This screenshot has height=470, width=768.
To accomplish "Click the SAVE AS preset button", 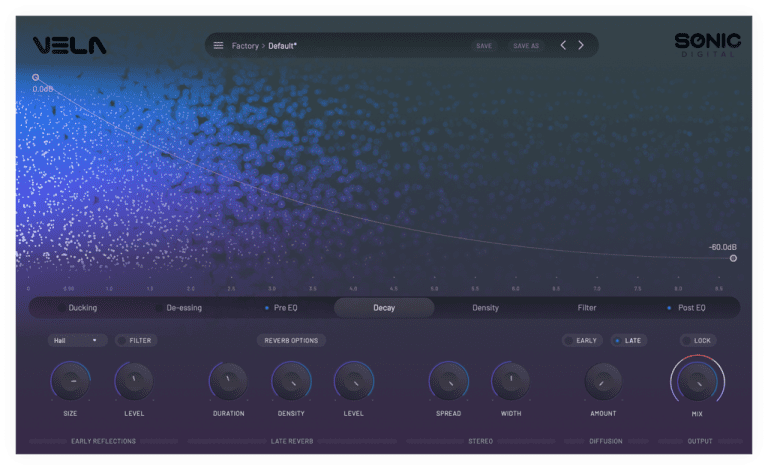I will tap(526, 46).
